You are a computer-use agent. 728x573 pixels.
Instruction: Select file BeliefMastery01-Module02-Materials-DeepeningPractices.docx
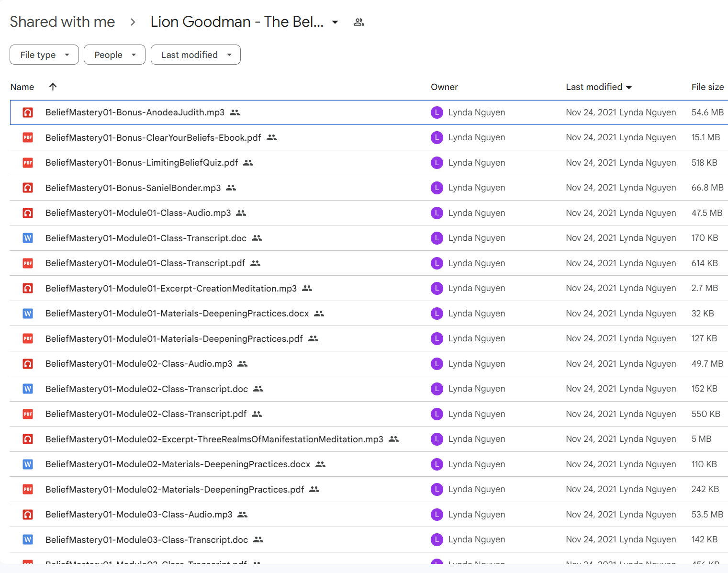coord(178,464)
